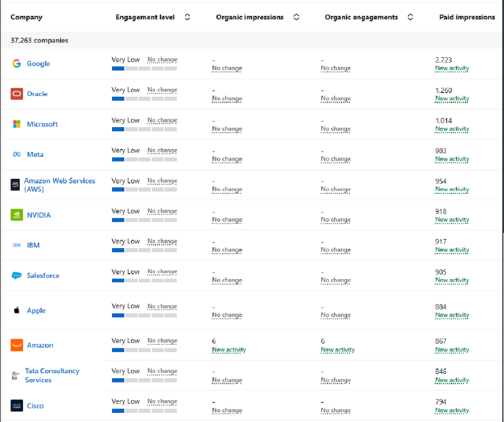This screenshot has height=422, width=504.
Task: Click Amazon's organic impressions New activity label
Action: point(228,350)
